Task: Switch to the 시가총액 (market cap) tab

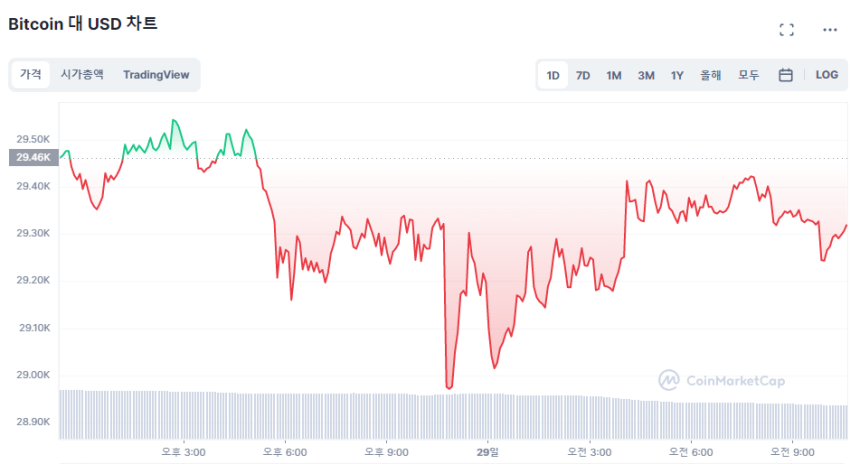Action: click(82, 74)
